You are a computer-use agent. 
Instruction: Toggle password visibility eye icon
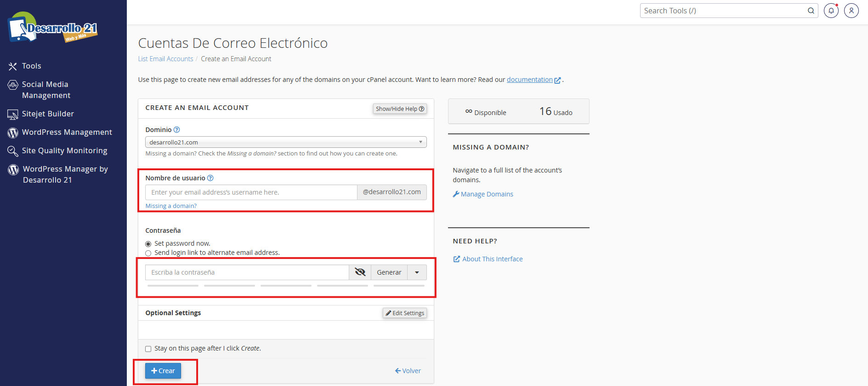click(360, 272)
